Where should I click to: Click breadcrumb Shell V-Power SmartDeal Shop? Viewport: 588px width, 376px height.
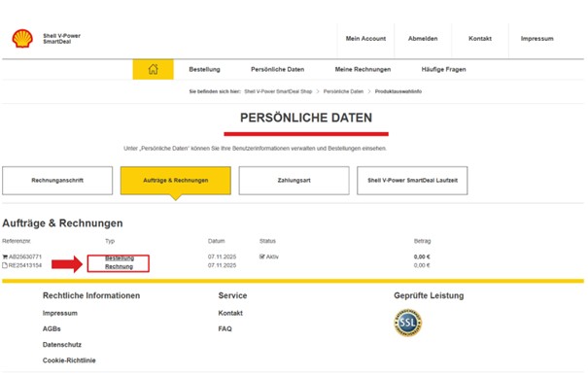click(278, 91)
